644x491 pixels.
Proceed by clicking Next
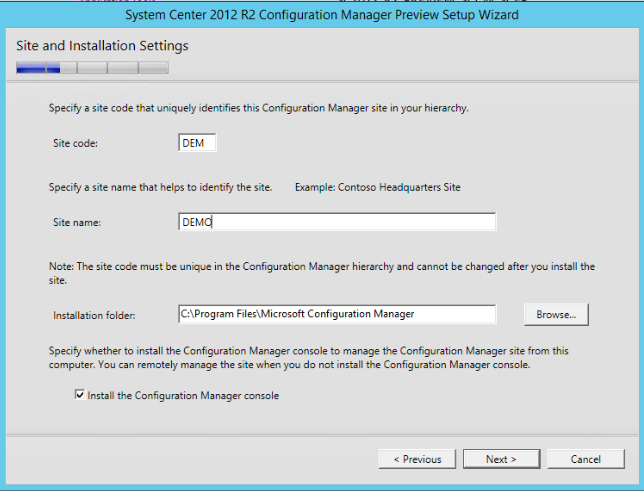[500, 459]
